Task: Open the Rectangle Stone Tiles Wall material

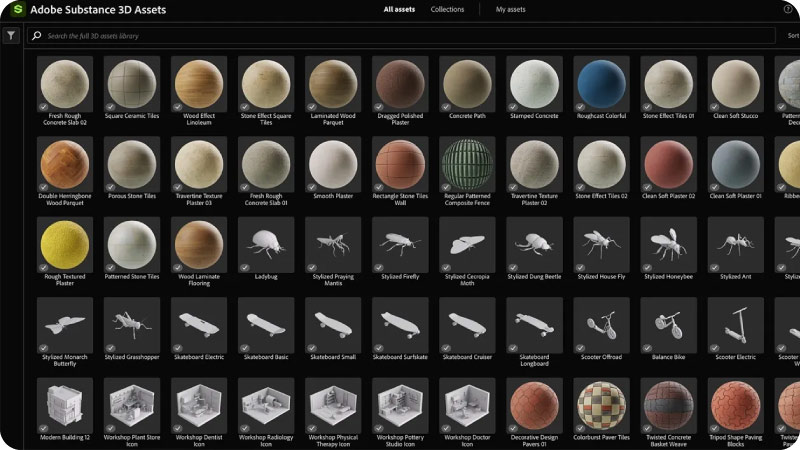Action: (x=400, y=164)
